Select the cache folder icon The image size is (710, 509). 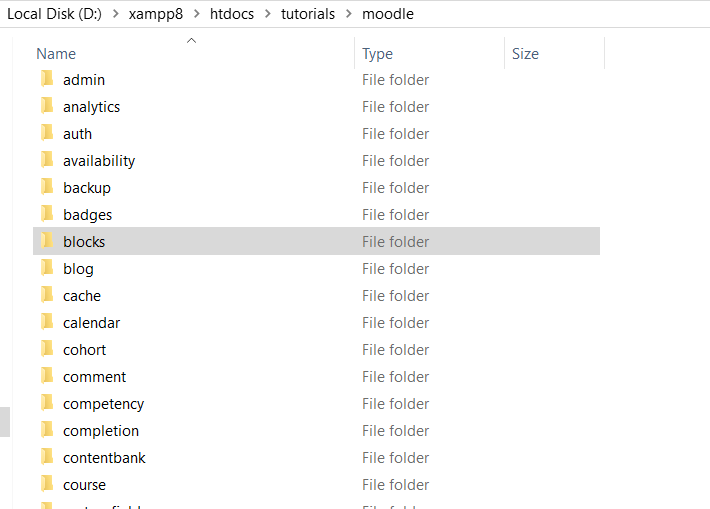tap(47, 295)
